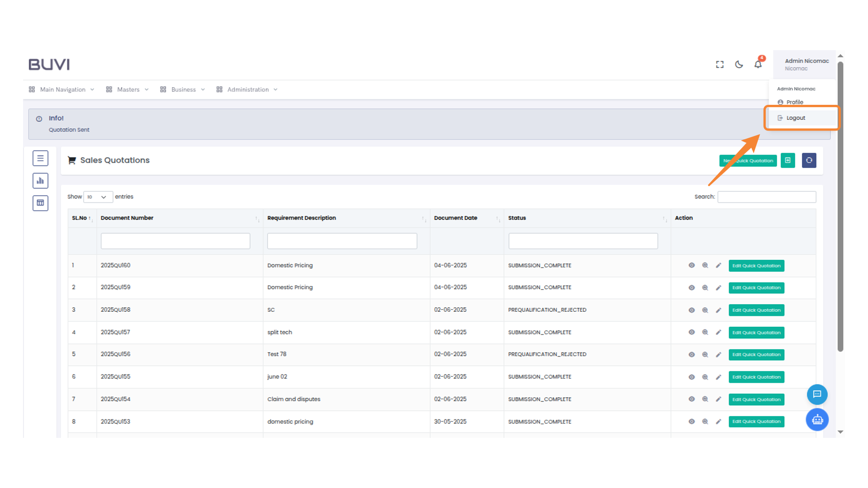868x488 pixels.
Task: Switch to dark mode moon icon
Action: 739,65
